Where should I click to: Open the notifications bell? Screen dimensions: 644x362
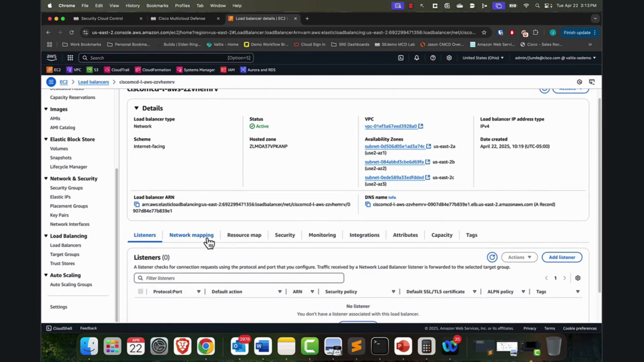click(417, 58)
